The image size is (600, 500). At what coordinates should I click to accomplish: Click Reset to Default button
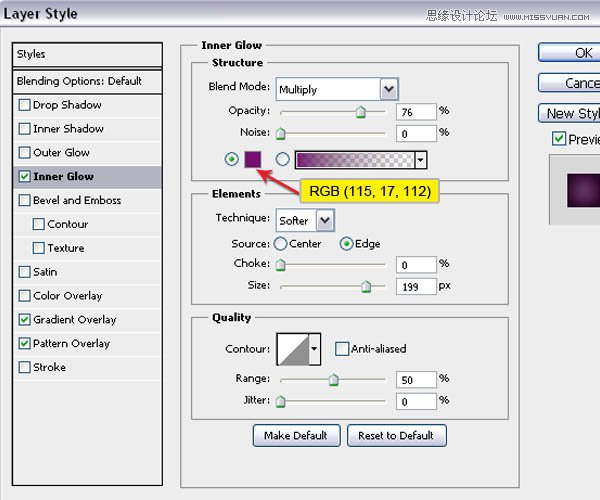point(396,435)
